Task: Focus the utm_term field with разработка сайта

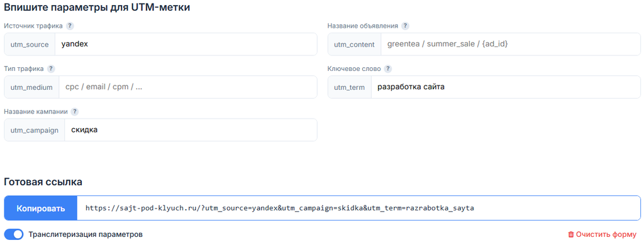Action: (x=506, y=87)
